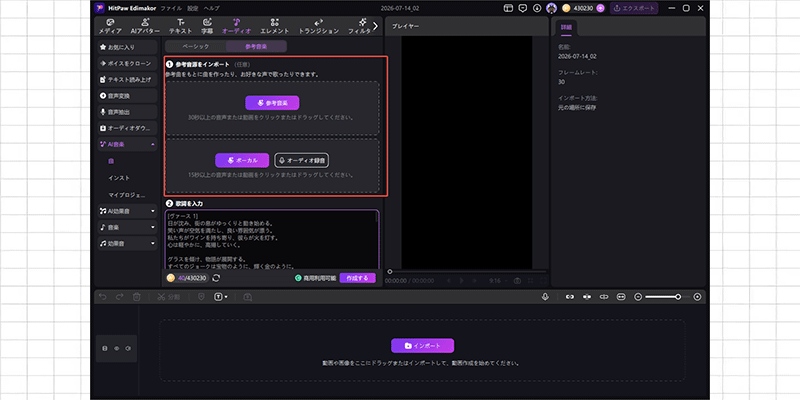Open the フィルタ filters tab

(359, 27)
